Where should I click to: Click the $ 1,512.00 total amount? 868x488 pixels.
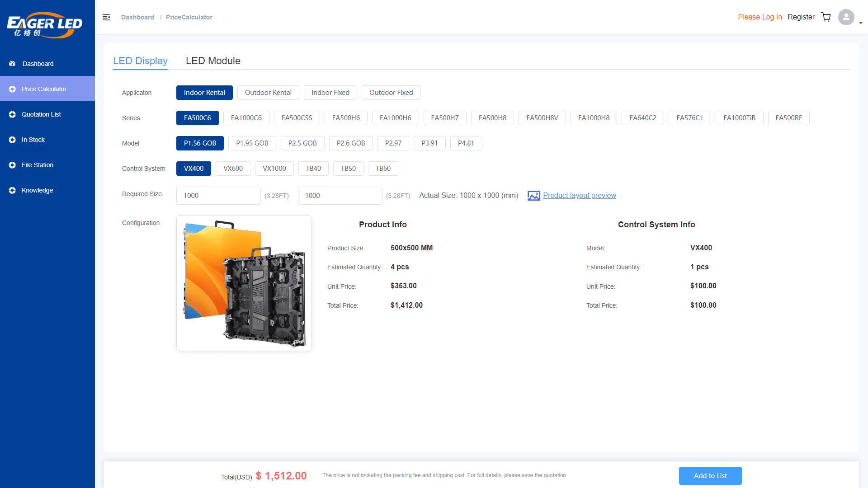[281, 476]
